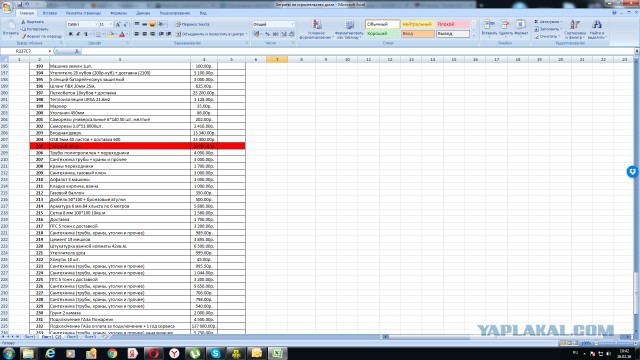Click the Name Box cell reference field

tap(26, 51)
